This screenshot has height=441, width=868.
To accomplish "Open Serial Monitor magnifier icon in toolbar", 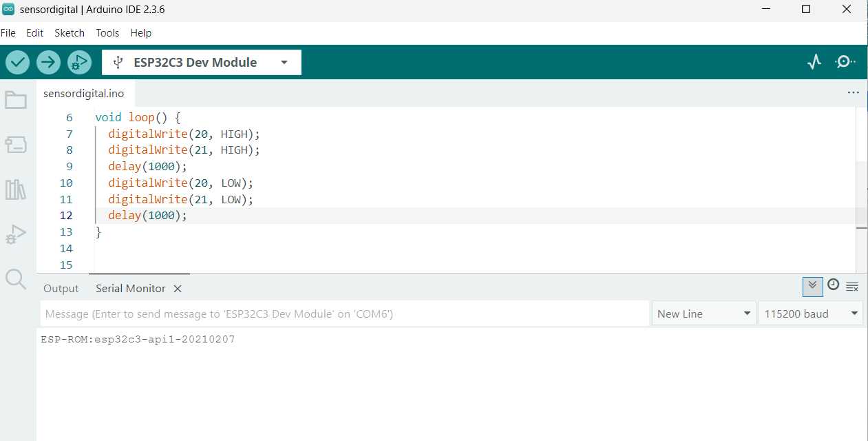I will [845, 62].
